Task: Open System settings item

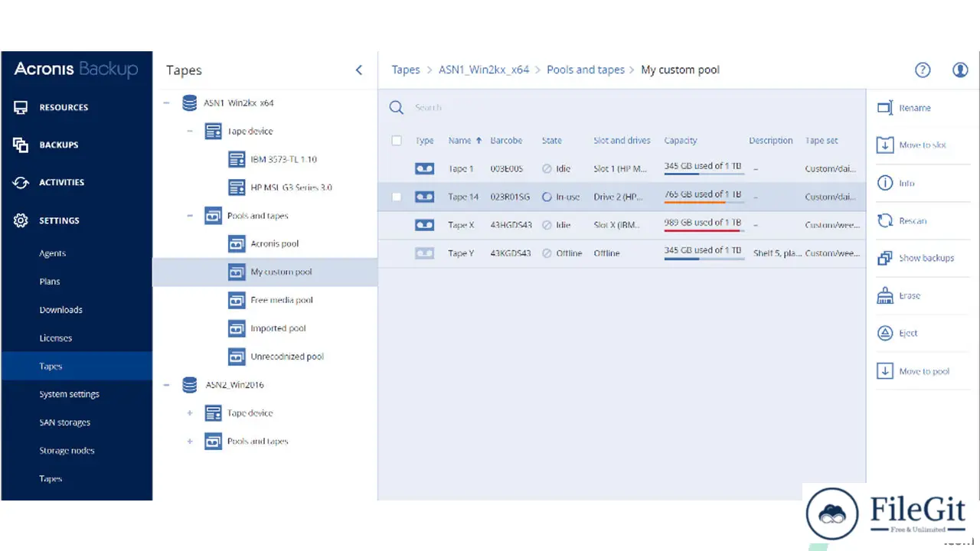Action: tap(69, 394)
